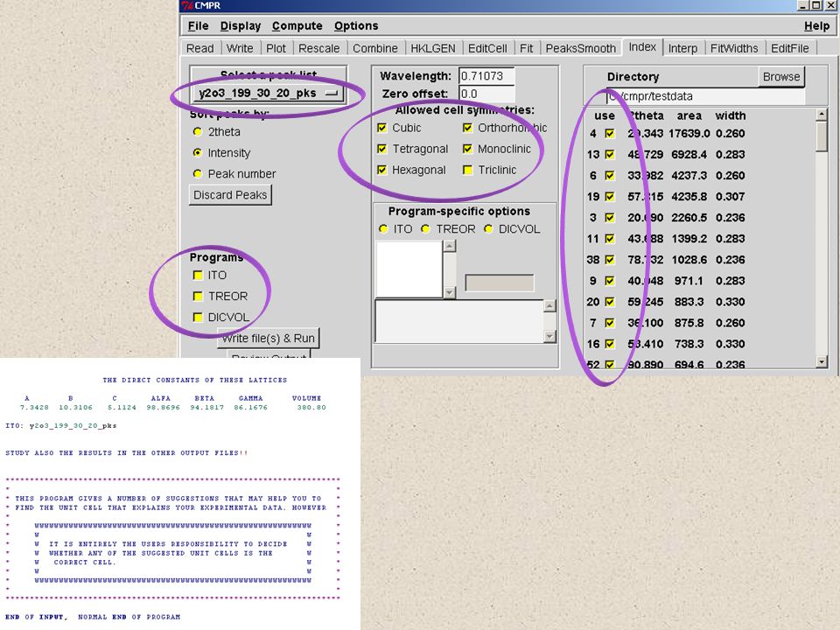Toggle use checkbox for peak 38

pos(610,260)
